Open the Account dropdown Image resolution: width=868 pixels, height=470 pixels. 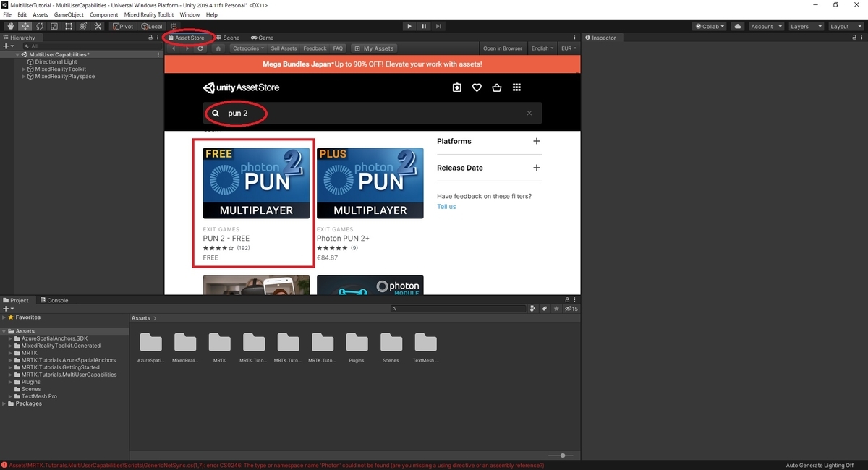(765, 26)
